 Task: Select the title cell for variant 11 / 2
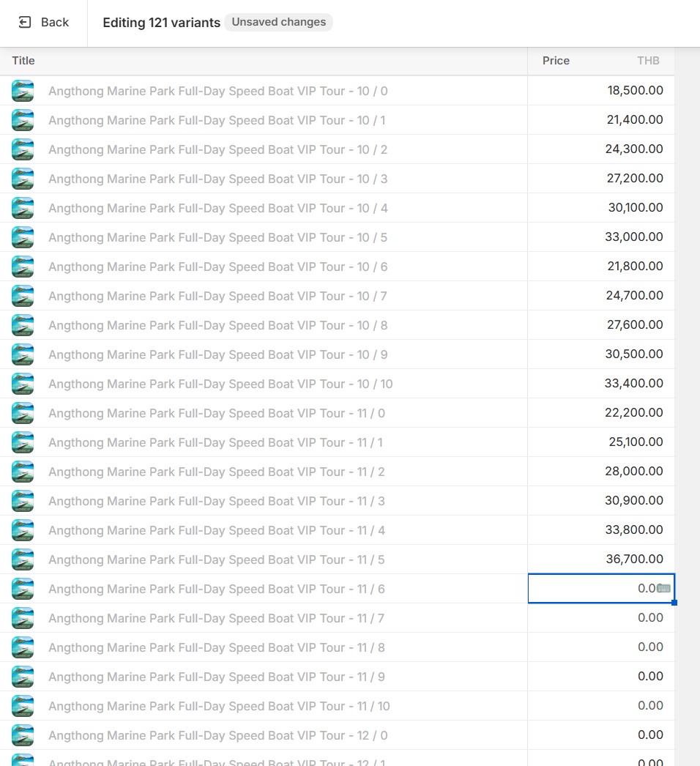coord(216,472)
